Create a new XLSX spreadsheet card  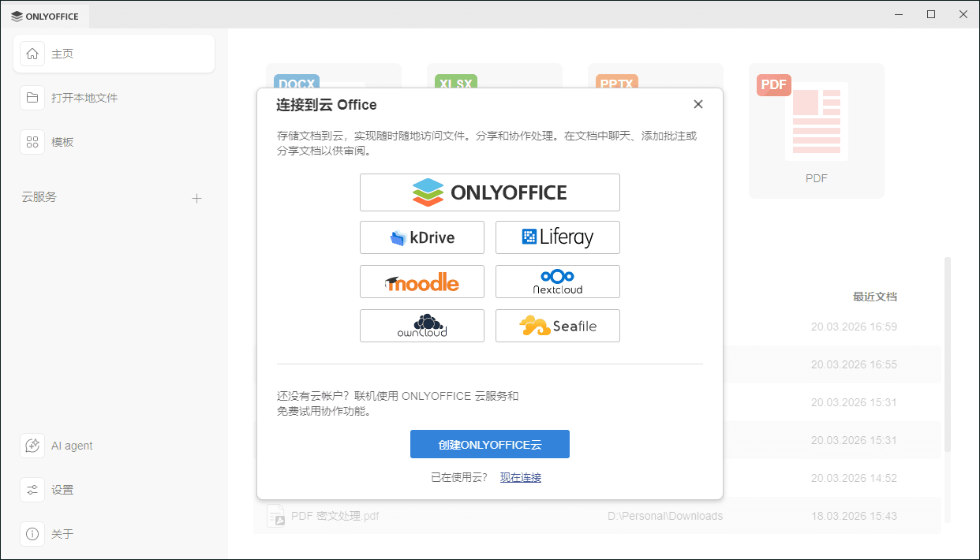[x=495, y=76]
